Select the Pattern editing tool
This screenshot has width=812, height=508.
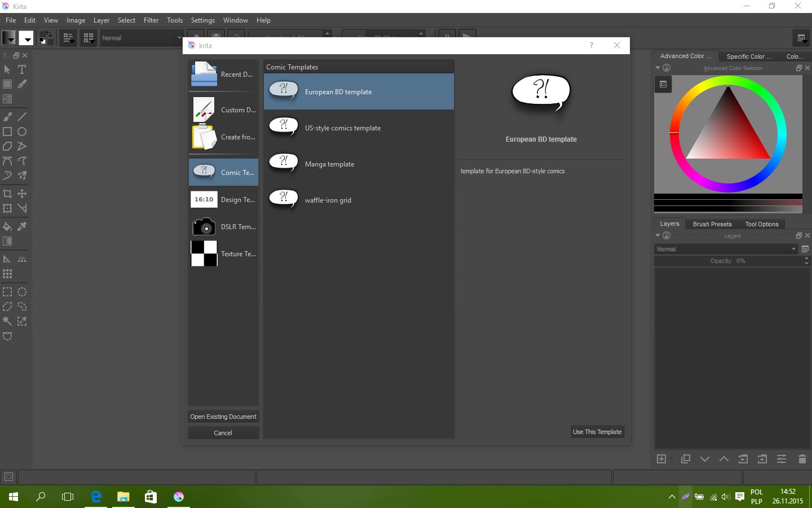7,84
